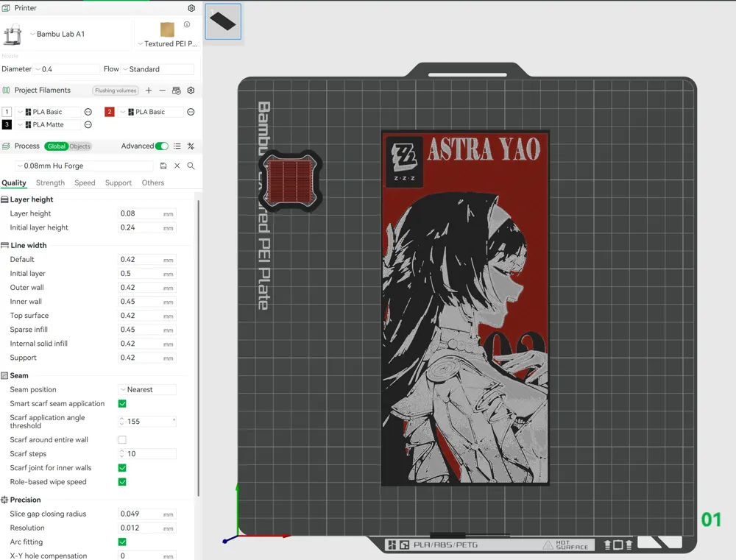Click the Outer wall line width field
The width and height of the screenshot is (736, 560).
pyautogui.click(x=147, y=288)
